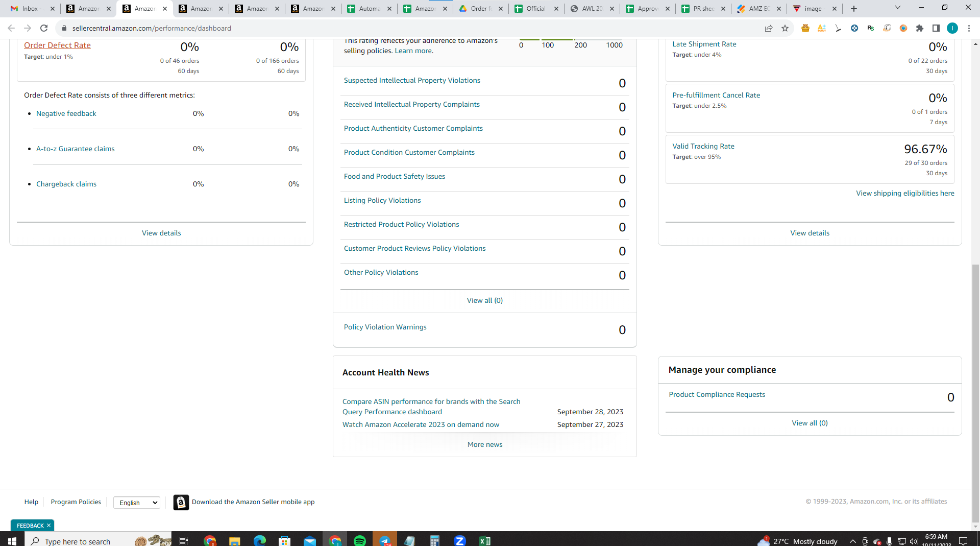Open the Pre-fulfillment Cancel Rate link

tap(716, 95)
